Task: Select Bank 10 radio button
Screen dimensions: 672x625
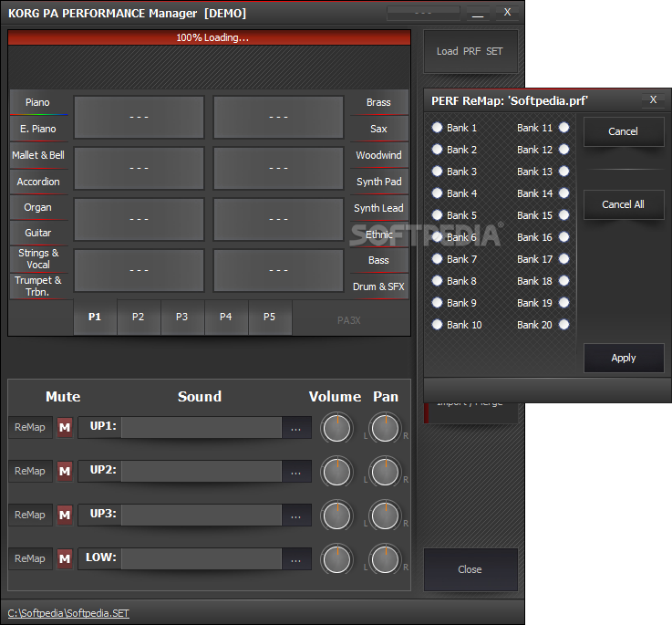Action: point(437,324)
